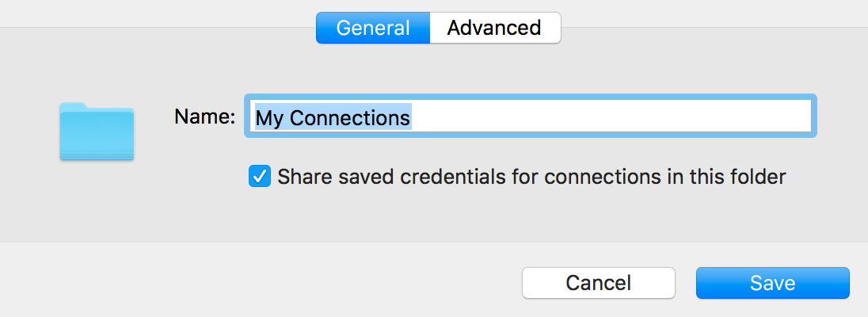
Task: Open Advanced folder options
Action: tap(494, 27)
